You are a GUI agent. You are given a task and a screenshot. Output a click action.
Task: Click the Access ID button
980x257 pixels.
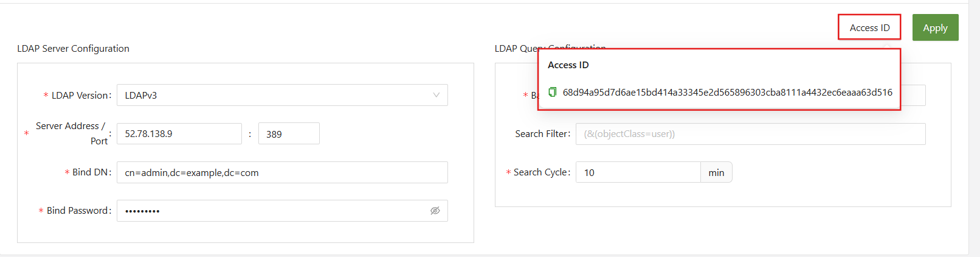tap(869, 27)
